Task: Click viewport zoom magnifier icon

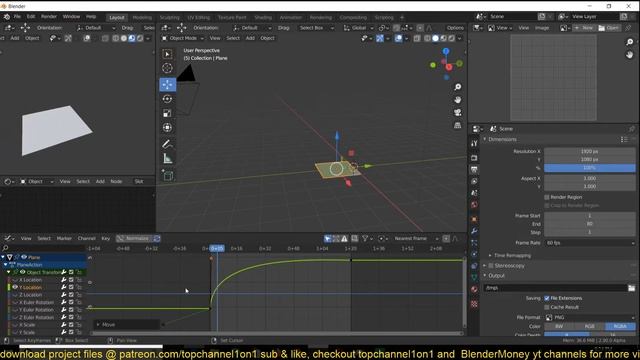Action: [x=458, y=87]
